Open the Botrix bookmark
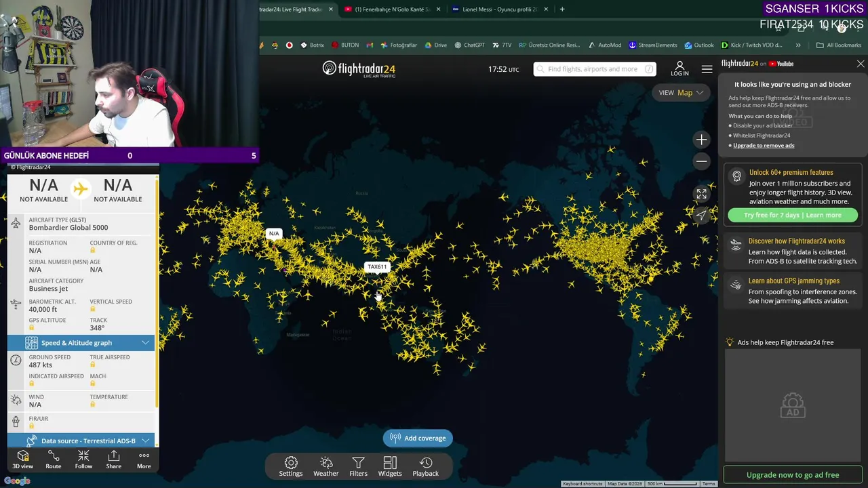Screen dimensions: 868x488 point(311,45)
